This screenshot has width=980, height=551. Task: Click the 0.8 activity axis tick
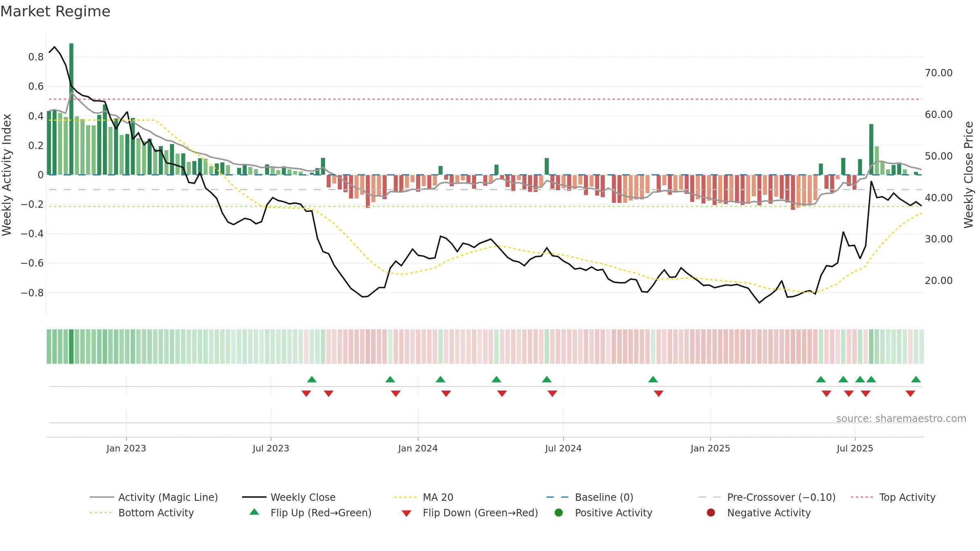pyautogui.click(x=36, y=57)
